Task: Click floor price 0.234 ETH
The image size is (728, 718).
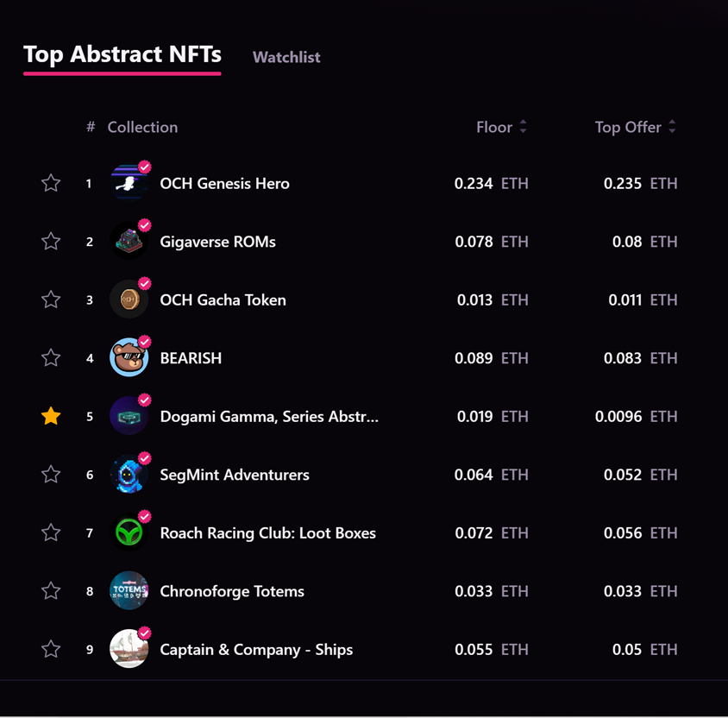Action: pos(491,184)
